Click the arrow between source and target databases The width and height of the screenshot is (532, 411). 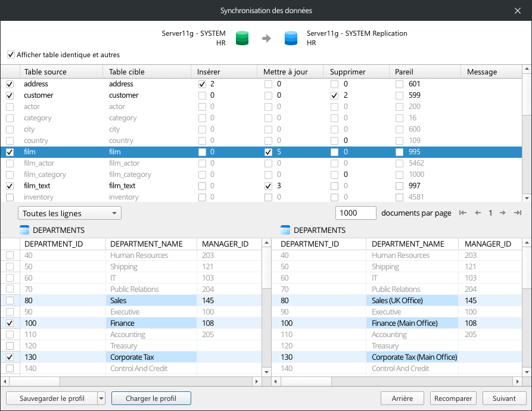(266, 38)
